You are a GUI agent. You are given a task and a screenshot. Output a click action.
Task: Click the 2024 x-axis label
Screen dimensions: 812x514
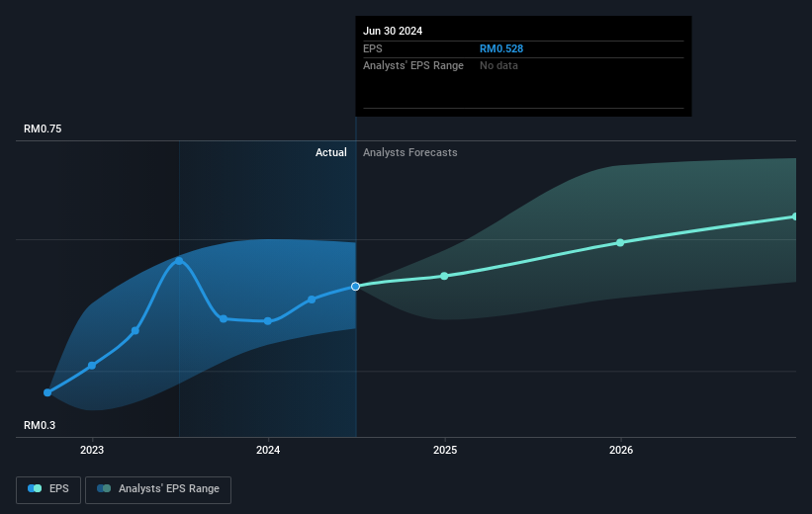coord(268,450)
